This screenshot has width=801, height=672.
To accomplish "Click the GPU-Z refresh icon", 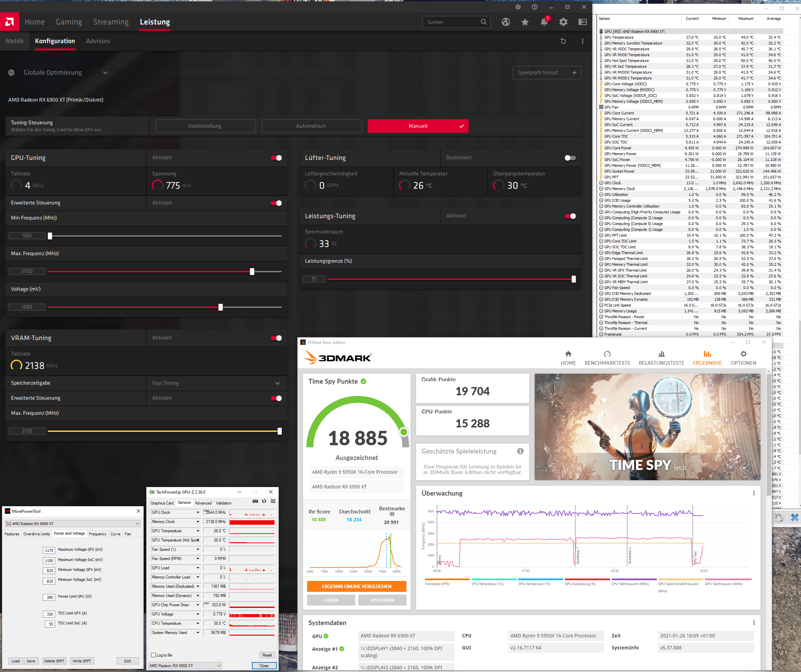I will pyautogui.click(x=264, y=501).
